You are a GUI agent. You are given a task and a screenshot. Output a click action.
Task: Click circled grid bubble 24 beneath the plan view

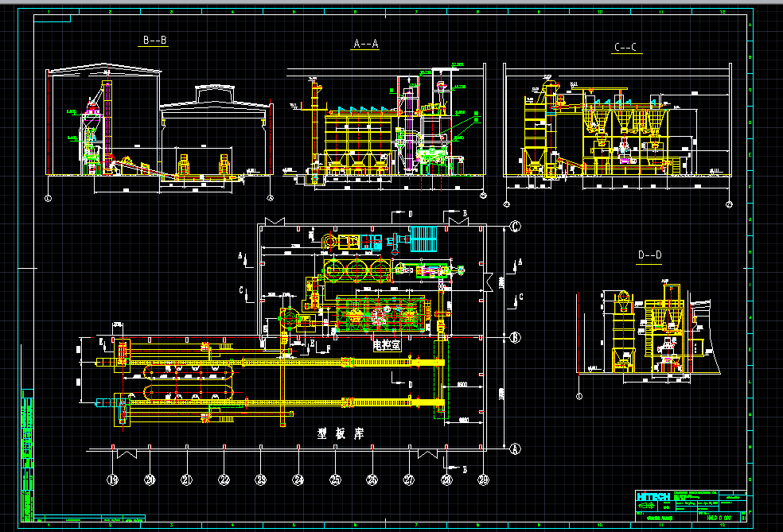click(298, 478)
